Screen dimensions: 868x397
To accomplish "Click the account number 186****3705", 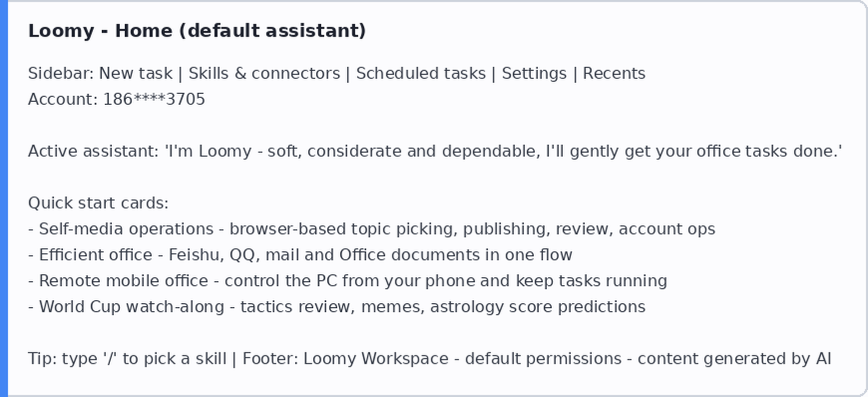I will [x=154, y=99].
